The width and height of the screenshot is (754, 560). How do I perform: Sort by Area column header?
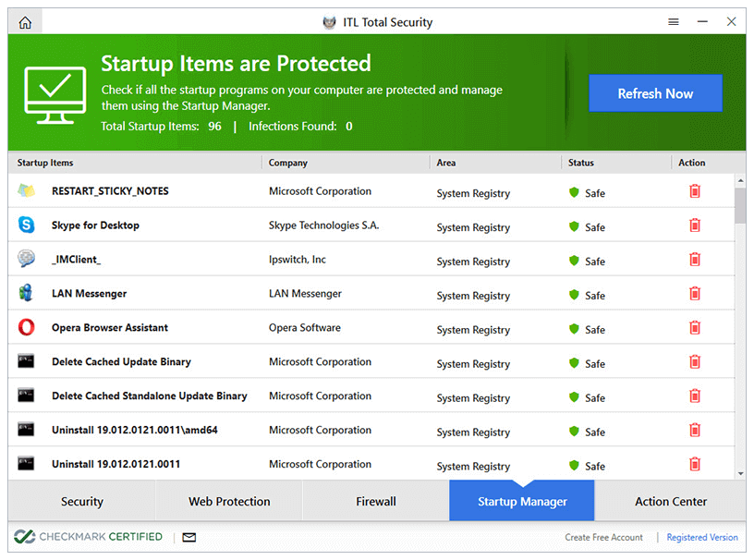click(x=445, y=163)
